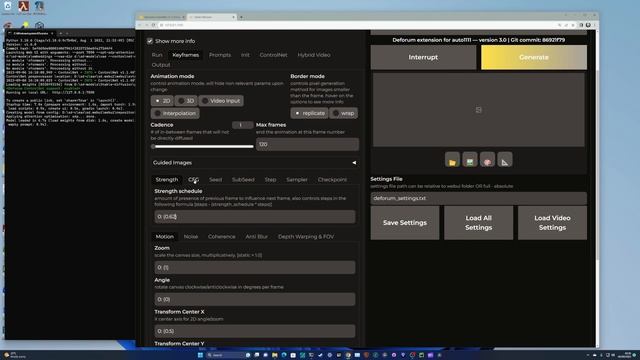Open File Explorer from the taskbar
The width and height of the screenshot is (640, 360).
275,355
